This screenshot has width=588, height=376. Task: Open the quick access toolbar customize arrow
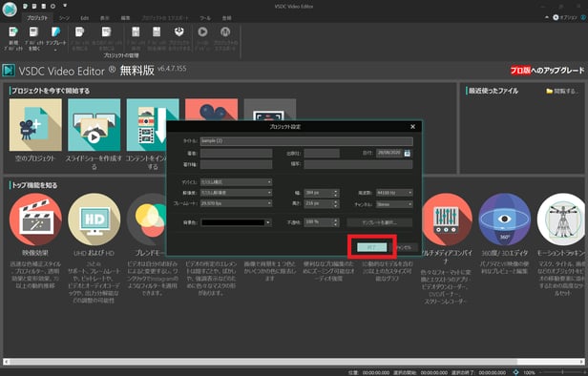[x=65, y=6]
